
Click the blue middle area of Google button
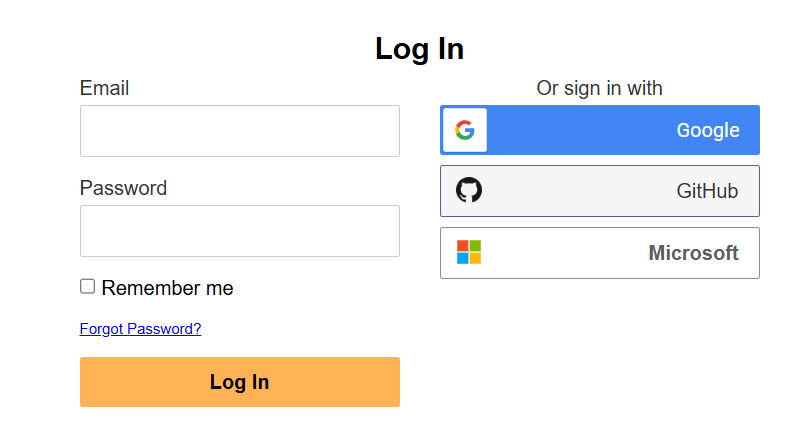pyautogui.click(x=580, y=130)
